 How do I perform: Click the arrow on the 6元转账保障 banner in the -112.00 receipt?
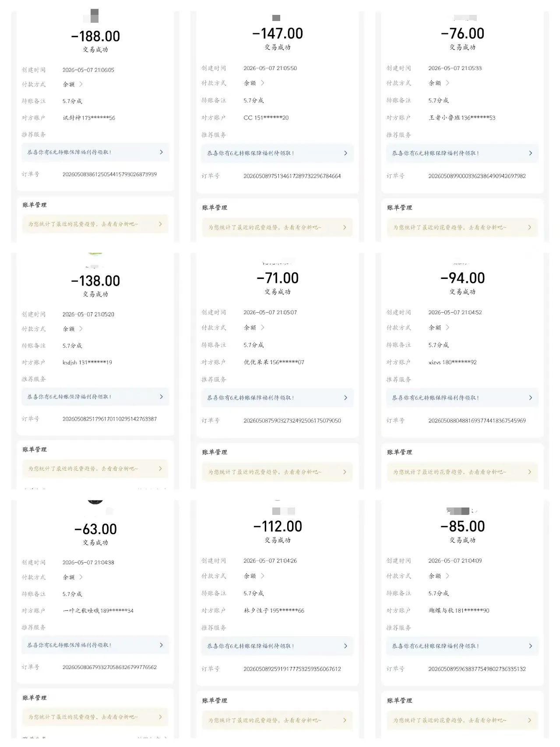pyautogui.click(x=345, y=646)
